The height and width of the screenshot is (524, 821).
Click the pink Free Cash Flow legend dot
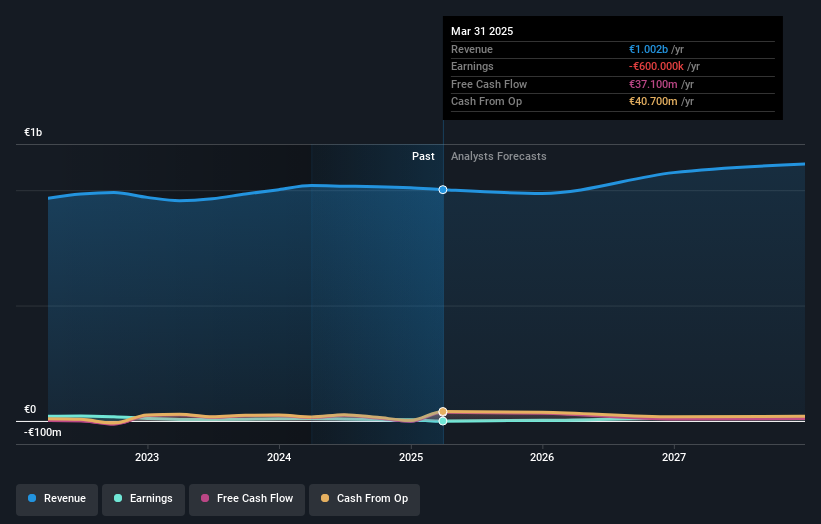[205, 498]
